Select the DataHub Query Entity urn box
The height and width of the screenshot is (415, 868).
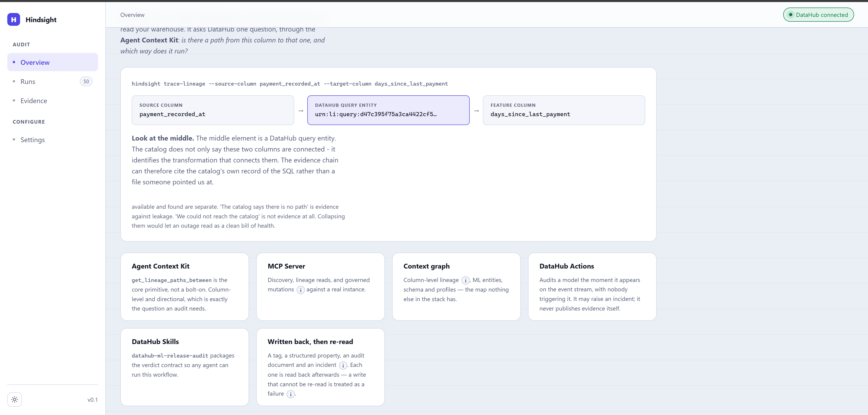[x=388, y=110]
